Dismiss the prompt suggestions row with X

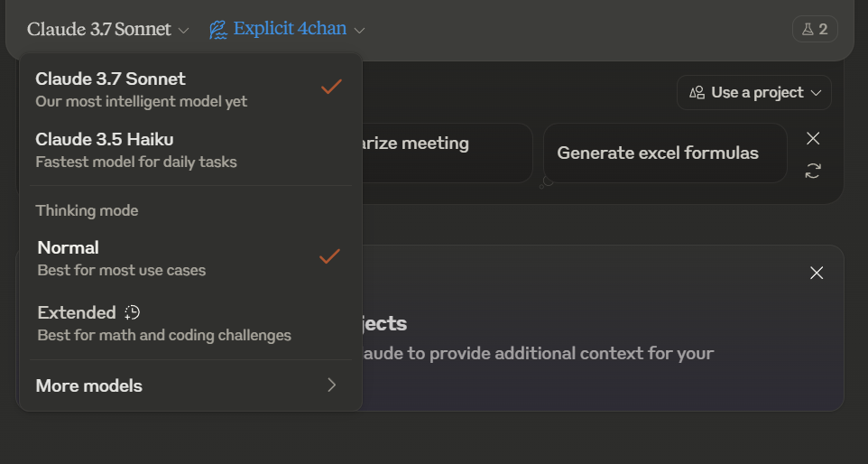(x=813, y=138)
